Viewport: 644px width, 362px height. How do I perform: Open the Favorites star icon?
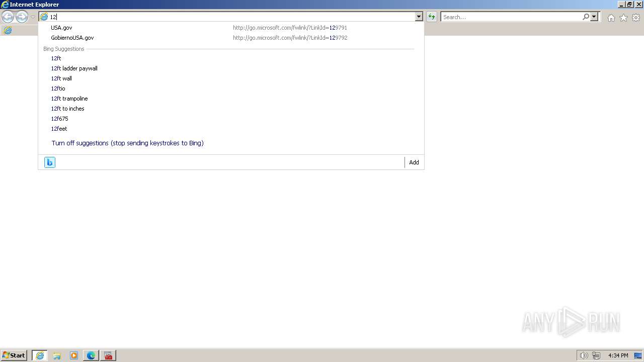[623, 18]
